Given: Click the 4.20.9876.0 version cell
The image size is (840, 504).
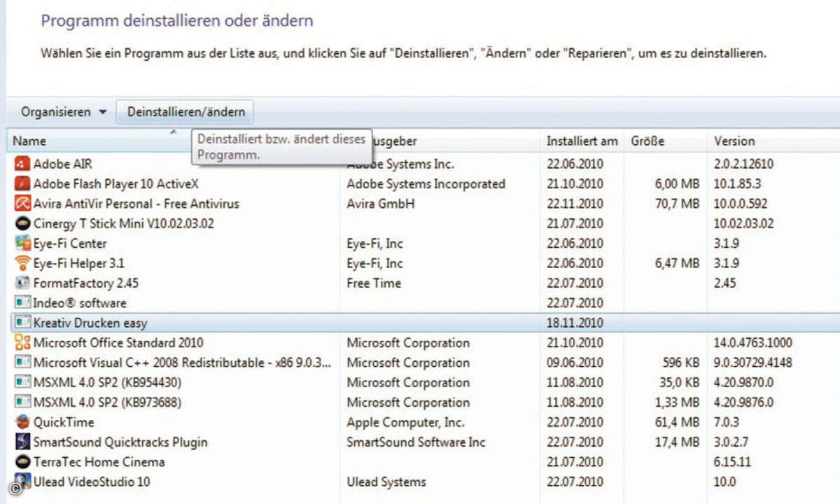Looking at the screenshot, I should [743, 402].
